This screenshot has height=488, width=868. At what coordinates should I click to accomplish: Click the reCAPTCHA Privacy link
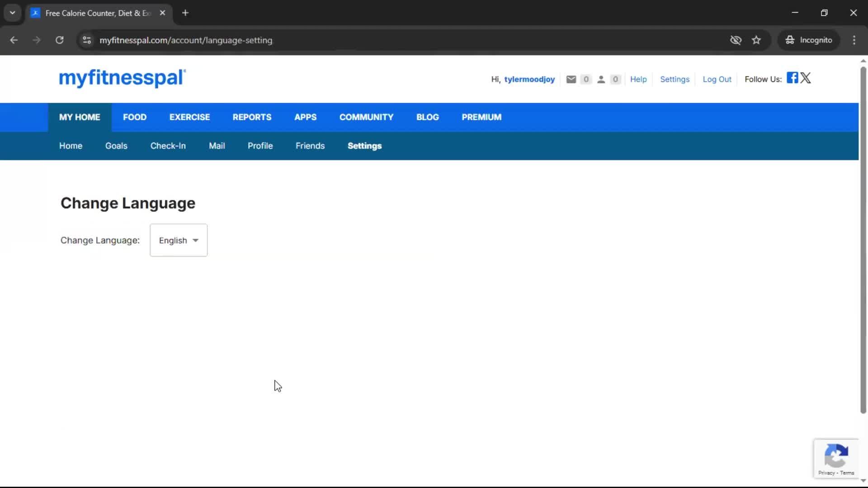pos(826,473)
